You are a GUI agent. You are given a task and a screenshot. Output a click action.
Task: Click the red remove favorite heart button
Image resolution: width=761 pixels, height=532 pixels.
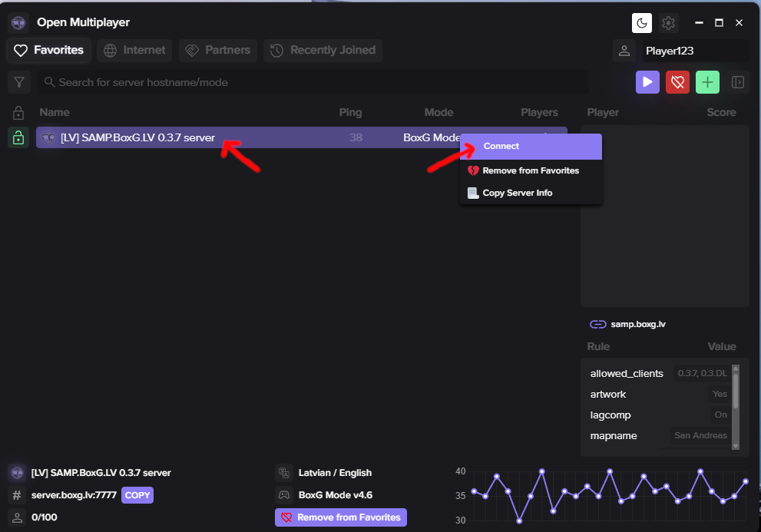[x=677, y=82]
